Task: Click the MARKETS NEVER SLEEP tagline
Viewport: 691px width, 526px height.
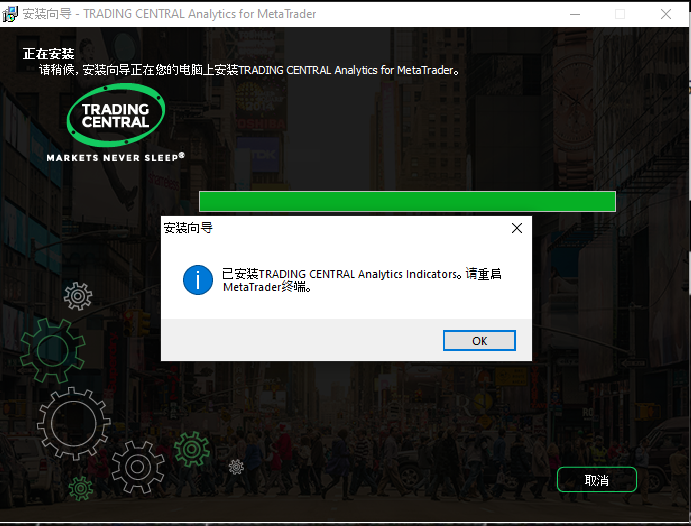Action: [115, 157]
